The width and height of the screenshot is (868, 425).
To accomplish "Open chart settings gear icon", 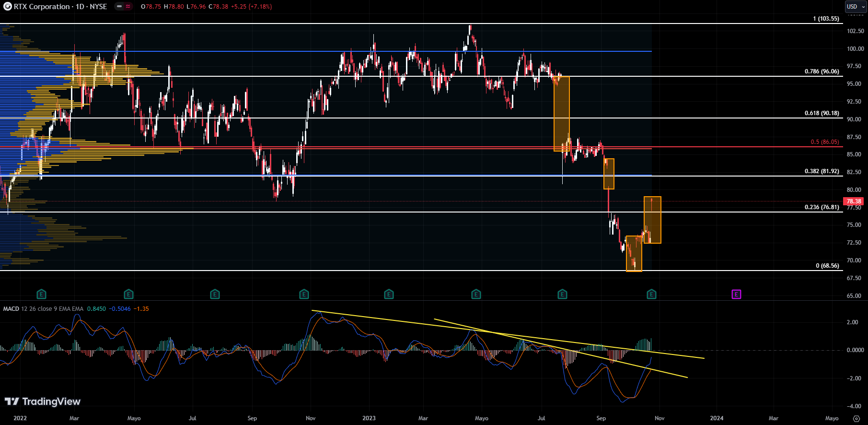I will (x=856, y=418).
